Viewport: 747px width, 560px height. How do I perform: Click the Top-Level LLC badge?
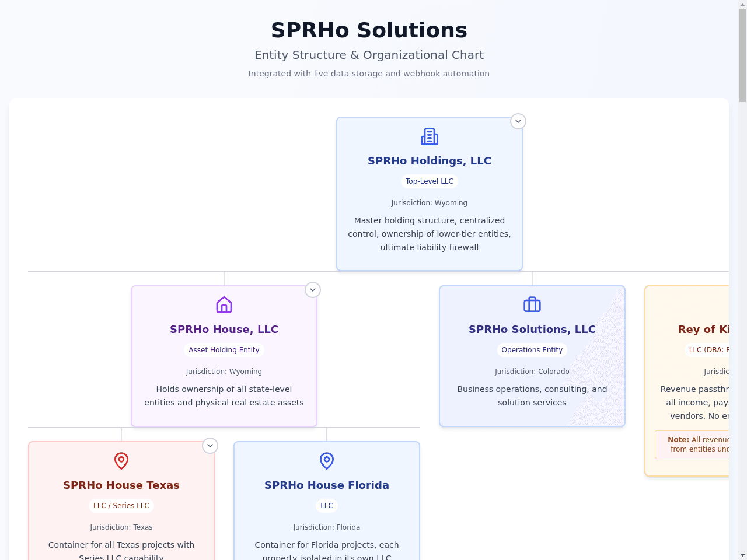pos(430,181)
